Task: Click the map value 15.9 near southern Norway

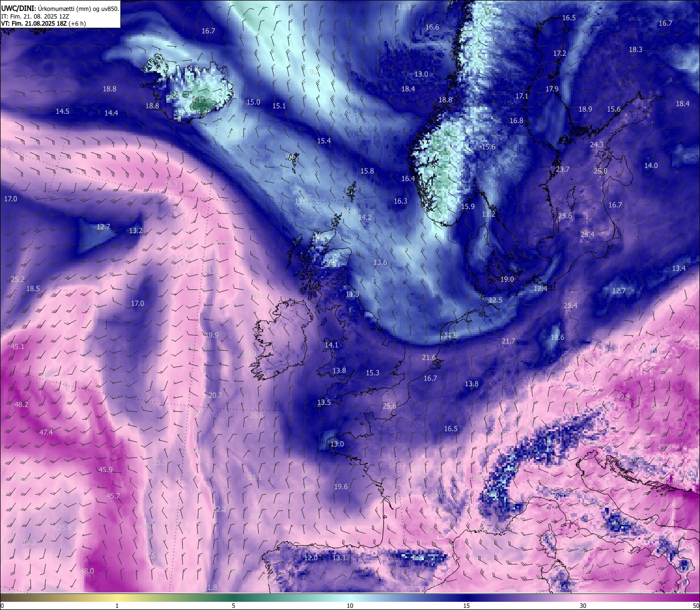Action: [x=468, y=207]
